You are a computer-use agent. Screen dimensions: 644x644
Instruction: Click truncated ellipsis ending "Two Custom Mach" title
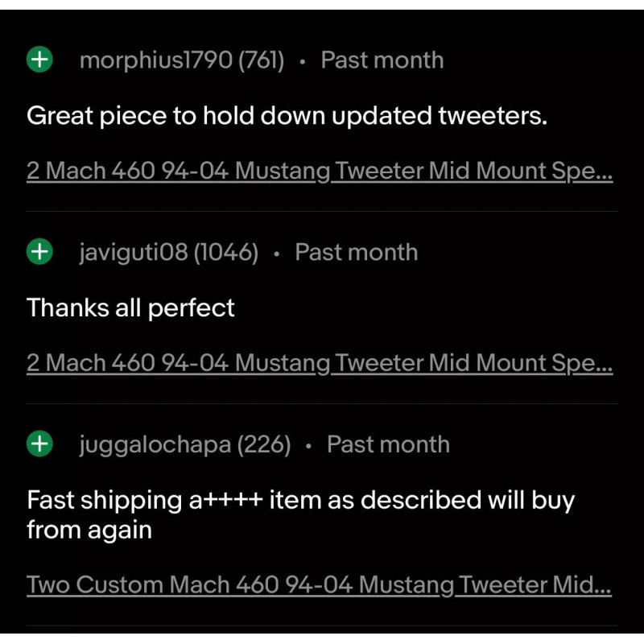[601, 586]
